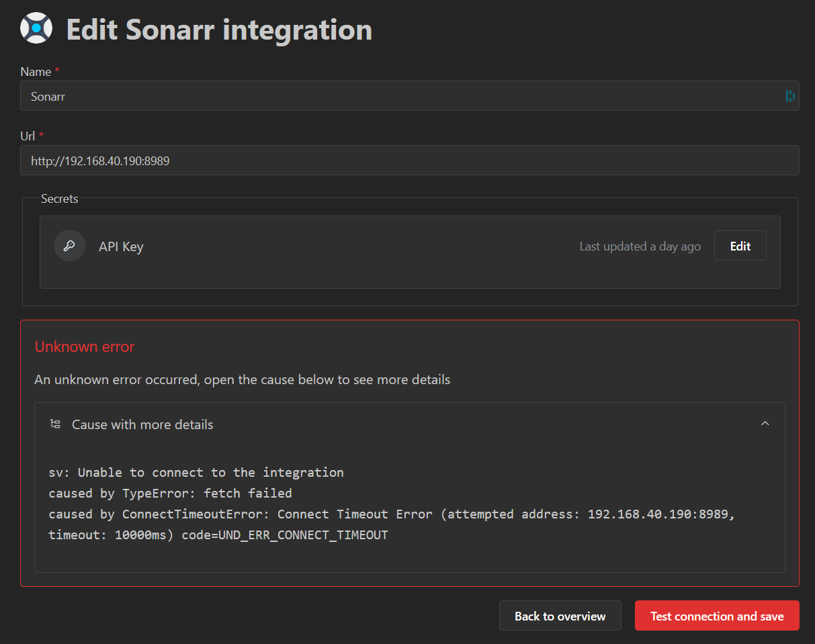Click the "Cause with more details" label
The height and width of the screenshot is (644, 815).
click(x=142, y=424)
